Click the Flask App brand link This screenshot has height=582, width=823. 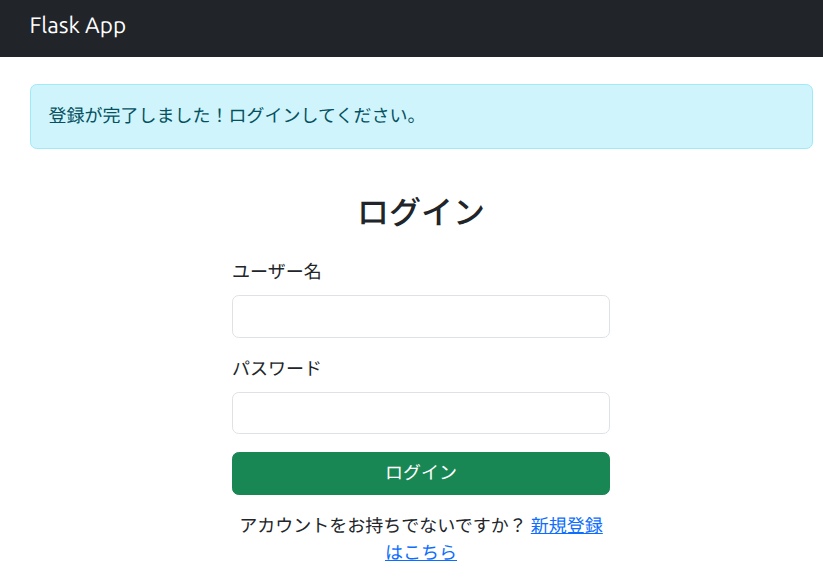[x=78, y=26]
